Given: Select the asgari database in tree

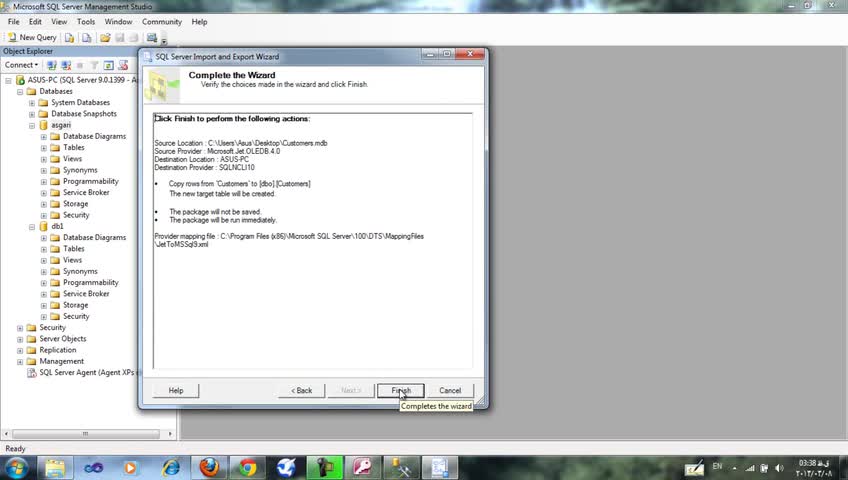Looking at the screenshot, I should click(61, 125).
